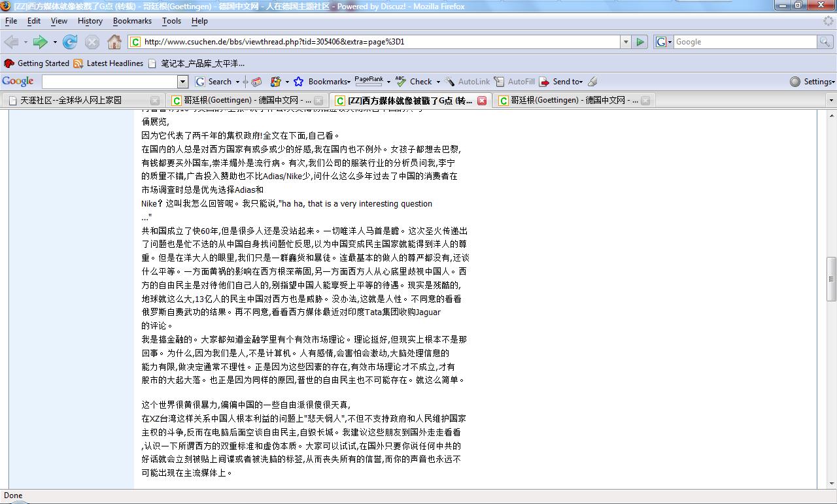Open the address bar history dropdown
Viewport: 837px width, 504px height.
(626, 42)
